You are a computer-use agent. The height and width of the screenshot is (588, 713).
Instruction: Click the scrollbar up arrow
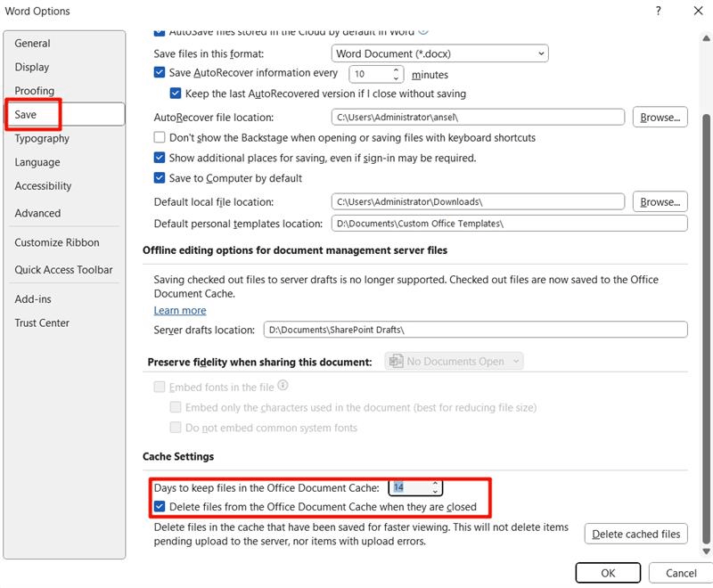706,38
